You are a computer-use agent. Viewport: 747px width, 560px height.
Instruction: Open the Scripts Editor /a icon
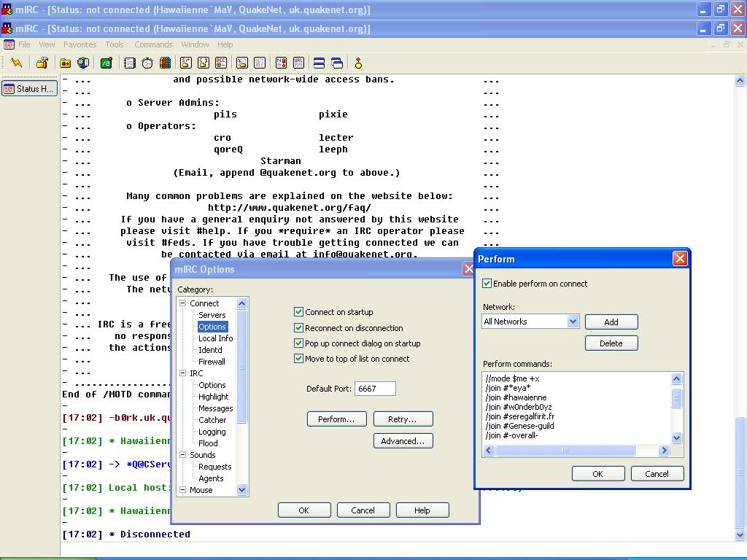coord(107,63)
